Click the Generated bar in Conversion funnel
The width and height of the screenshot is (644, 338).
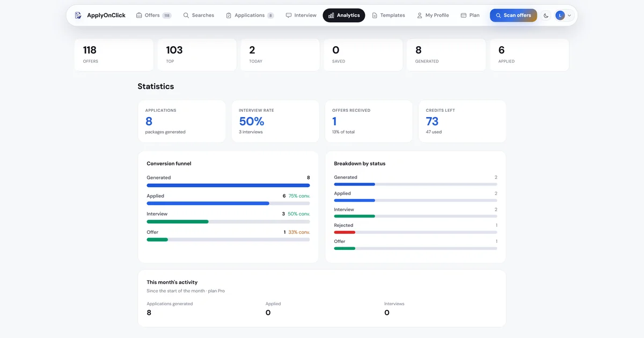tap(228, 185)
